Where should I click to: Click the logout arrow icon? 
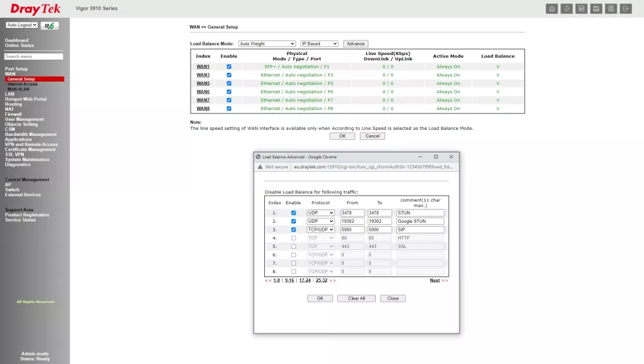coord(625,9)
